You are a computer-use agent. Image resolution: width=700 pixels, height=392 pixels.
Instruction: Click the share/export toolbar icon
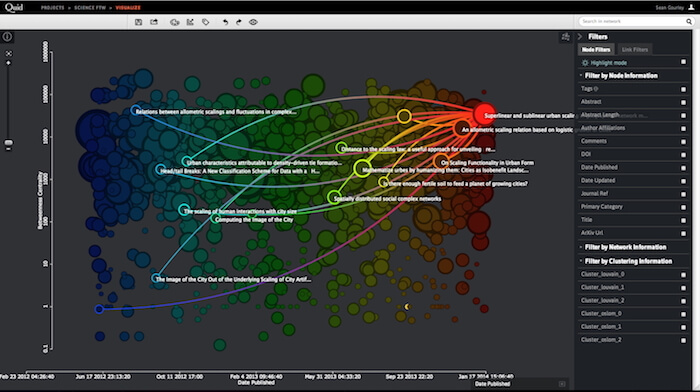[x=154, y=22]
